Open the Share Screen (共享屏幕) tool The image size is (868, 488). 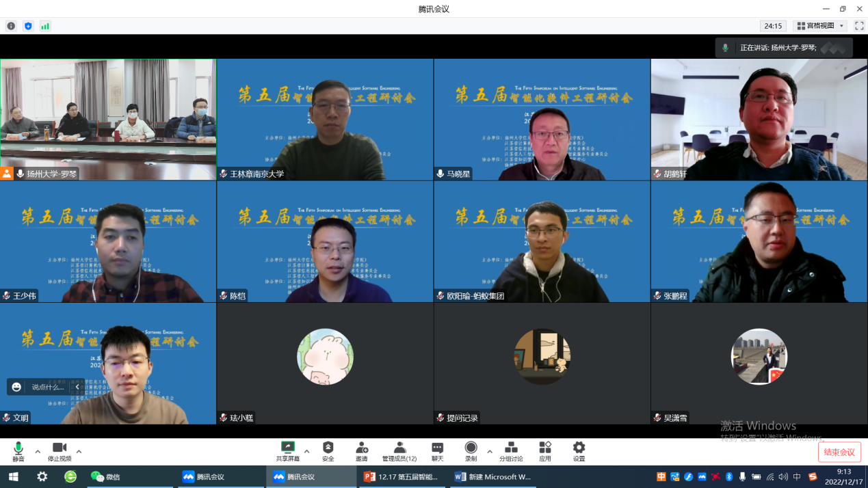pos(287,450)
